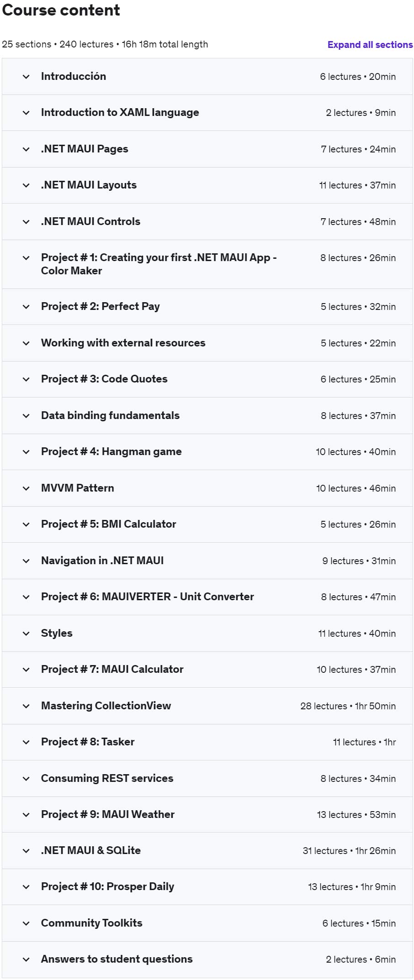414x980 pixels.
Task: Open the .NET MAUI Controls section title
Action: [x=90, y=222]
